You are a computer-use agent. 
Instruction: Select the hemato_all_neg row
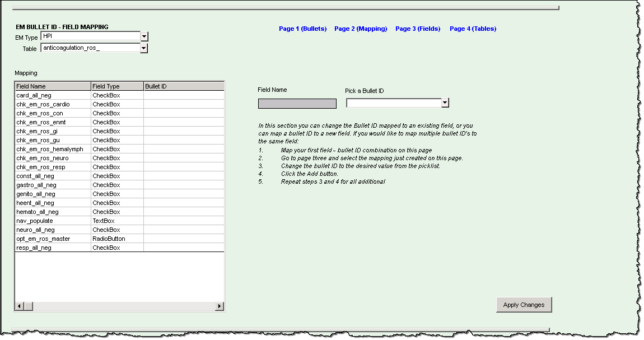119,212
